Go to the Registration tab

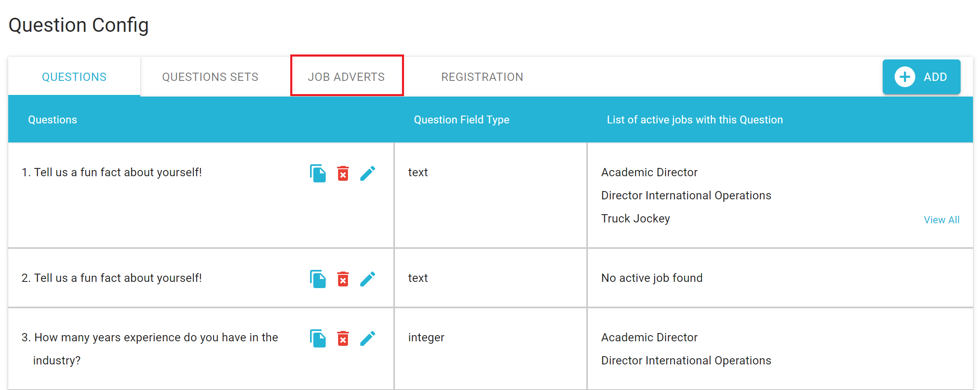(x=482, y=77)
